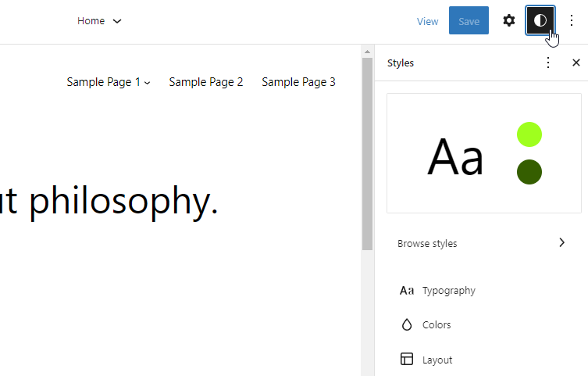Close the Styles sidebar panel

pos(576,63)
